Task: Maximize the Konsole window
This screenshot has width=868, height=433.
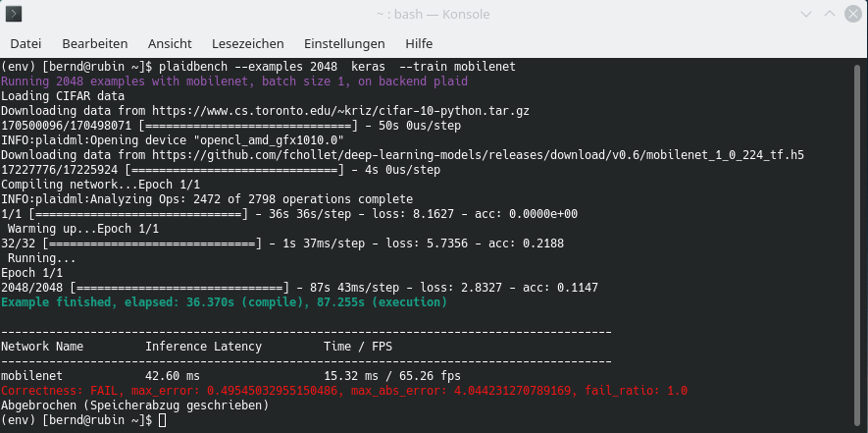Action: click(x=829, y=14)
